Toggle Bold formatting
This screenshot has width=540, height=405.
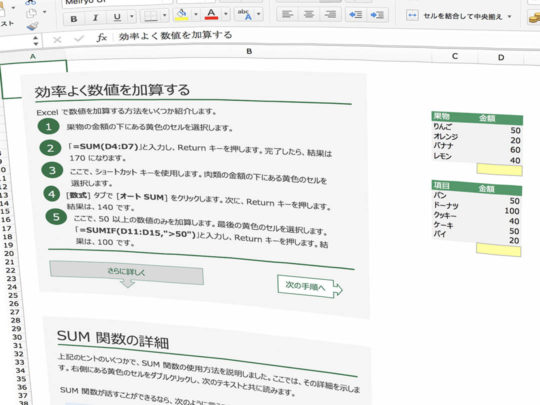pos(73,19)
